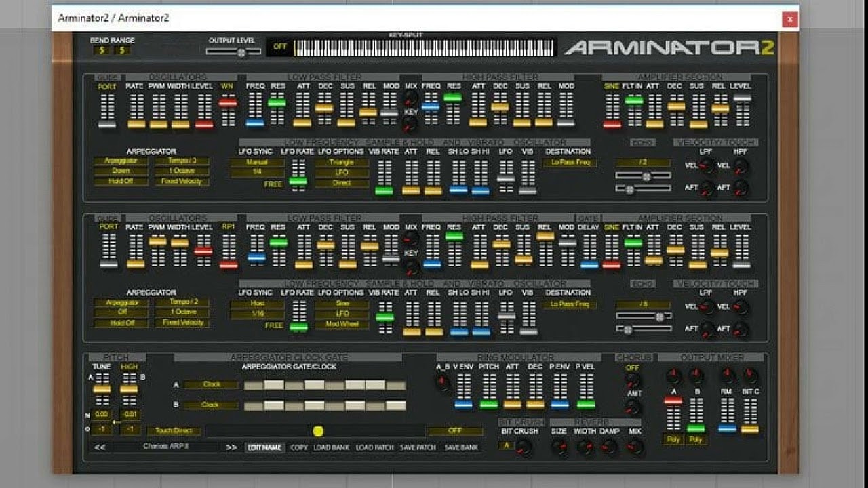
Task: Open the echo / 8 division dropdown
Action: coord(644,304)
